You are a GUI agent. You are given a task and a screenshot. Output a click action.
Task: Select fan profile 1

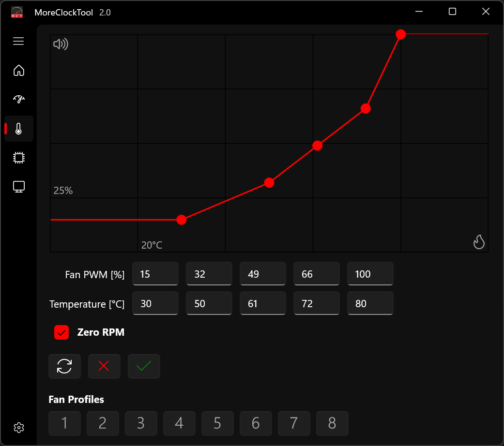[64, 424]
